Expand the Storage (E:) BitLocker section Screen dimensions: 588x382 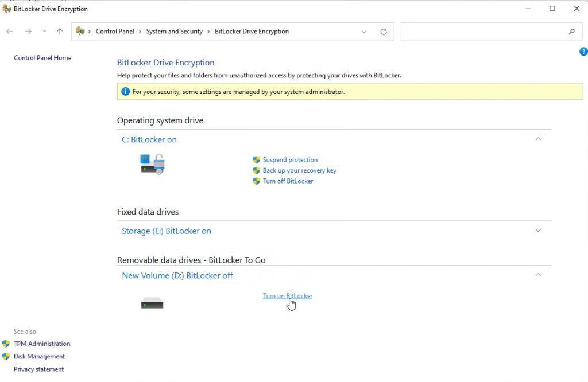point(538,230)
